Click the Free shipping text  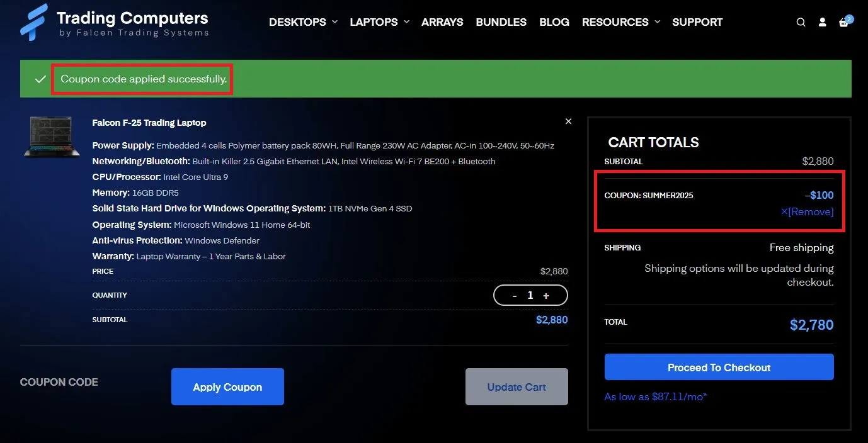(801, 248)
